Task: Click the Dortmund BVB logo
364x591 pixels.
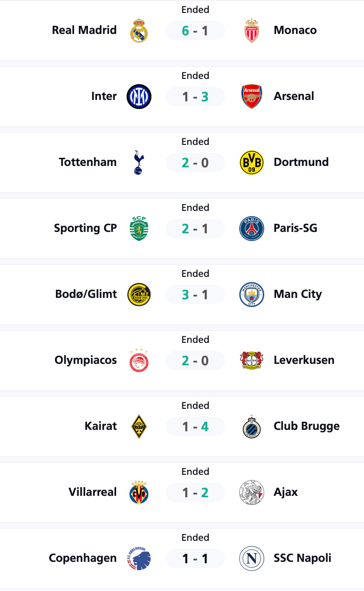Action: (x=251, y=163)
